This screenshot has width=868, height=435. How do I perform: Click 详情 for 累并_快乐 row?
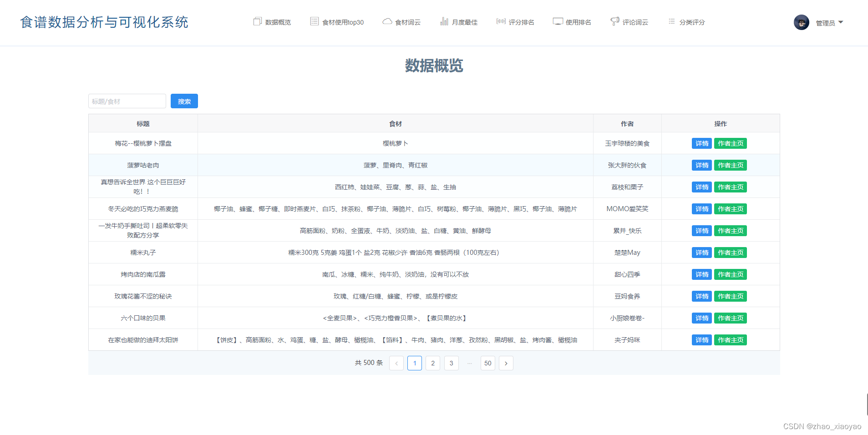pos(702,231)
